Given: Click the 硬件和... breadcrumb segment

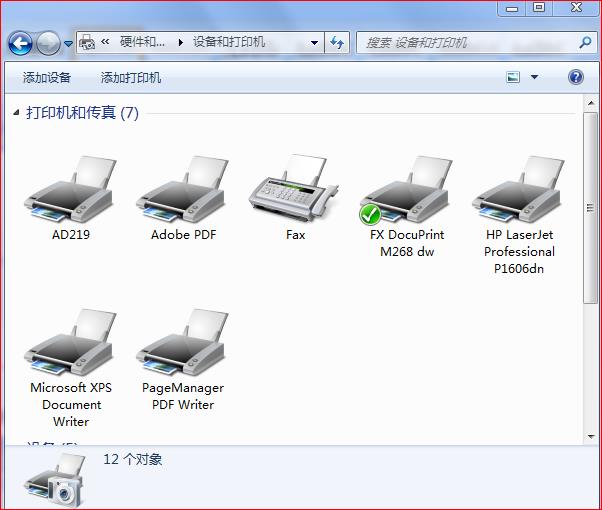Looking at the screenshot, I should (x=142, y=43).
